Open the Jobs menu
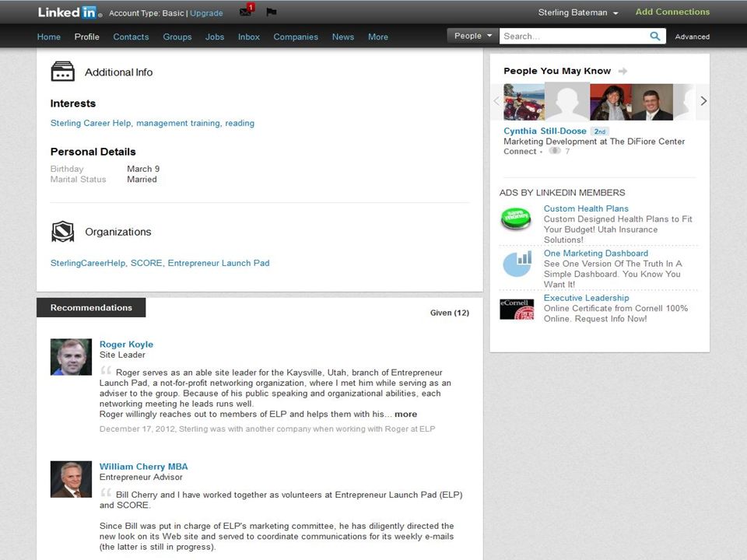This screenshot has height=560, width=747. click(215, 37)
